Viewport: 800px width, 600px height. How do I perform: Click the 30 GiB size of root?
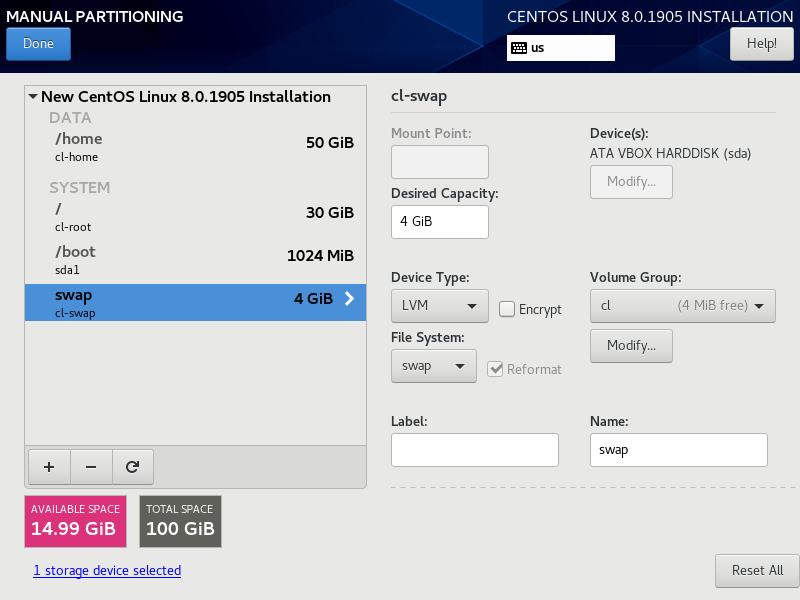coord(330,212)
